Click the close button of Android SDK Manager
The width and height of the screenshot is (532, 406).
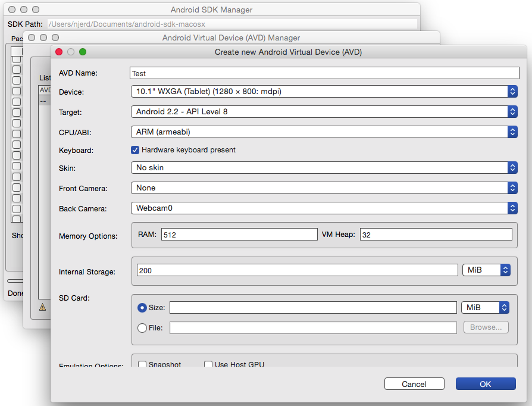(12, 10)
